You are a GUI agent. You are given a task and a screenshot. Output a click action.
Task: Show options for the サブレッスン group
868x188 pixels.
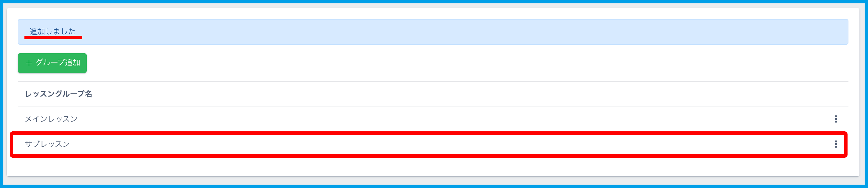(836, 144)
